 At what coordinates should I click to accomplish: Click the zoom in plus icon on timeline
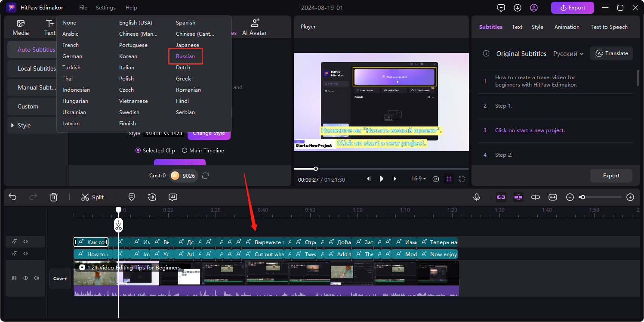(630, 197)
